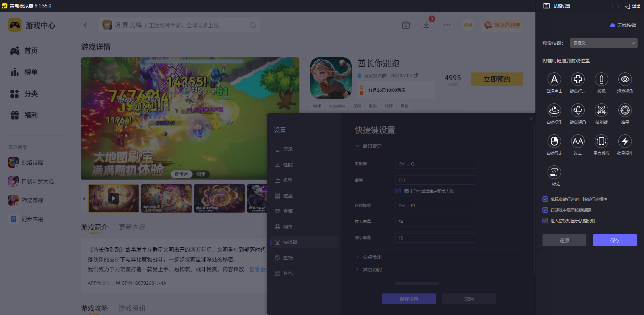644x315 pixels.
Task: Expand the 安卓常用 section
Action: 372,257
